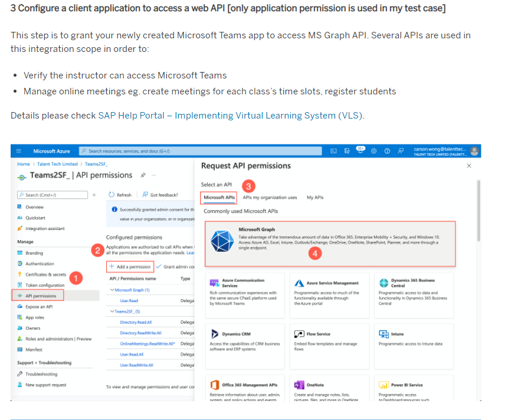Image resolution: width=508 pixels, height=420 pixels.
Task: Open the directory filter icon in Azure header
Action: (347, 151)
